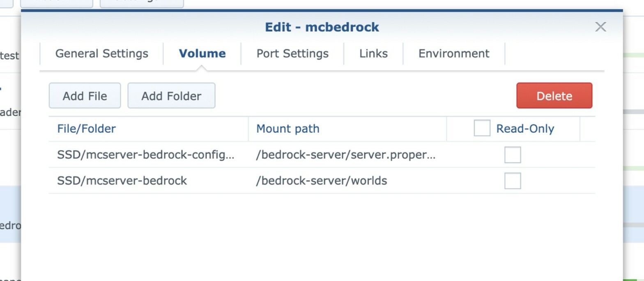Select the Volume tab
This screenshot has width=644, height=281.
(x=202, y=54)
